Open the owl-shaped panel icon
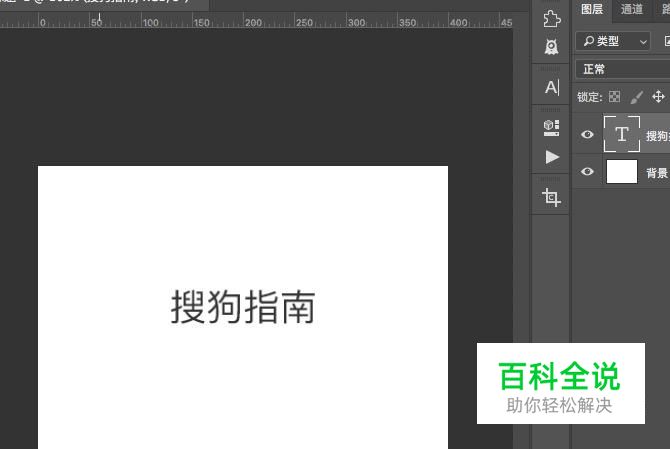This screenshot has height=449, width=670. (552, 47)
